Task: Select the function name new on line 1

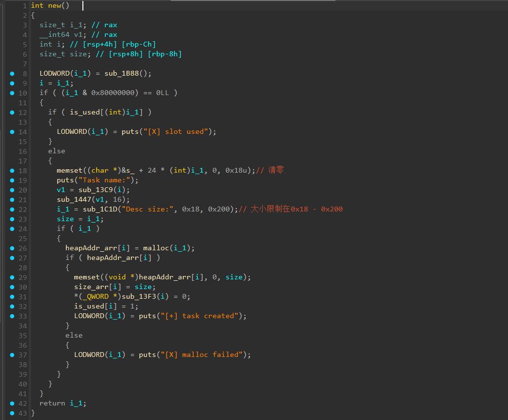Action: click(x=54, y=6)
